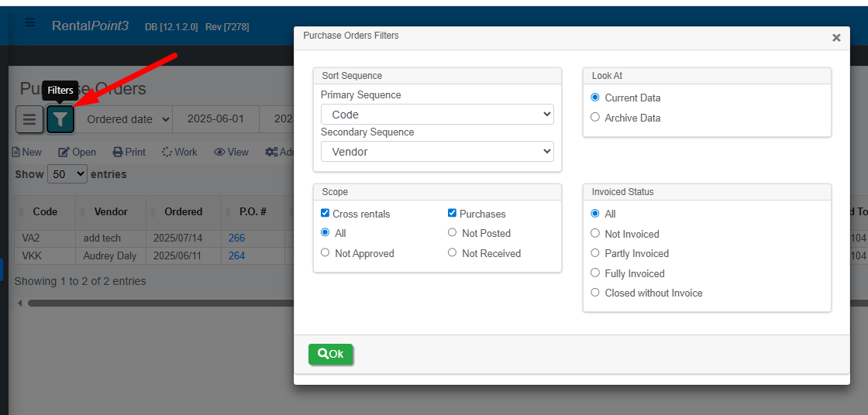
Task: Expand the Show entries count dropdown
Action: (x=68, y=174)
